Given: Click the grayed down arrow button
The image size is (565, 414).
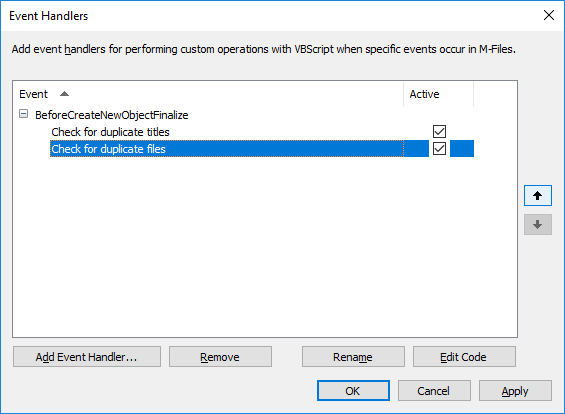Looking at the screenshot, I should 538,224.
